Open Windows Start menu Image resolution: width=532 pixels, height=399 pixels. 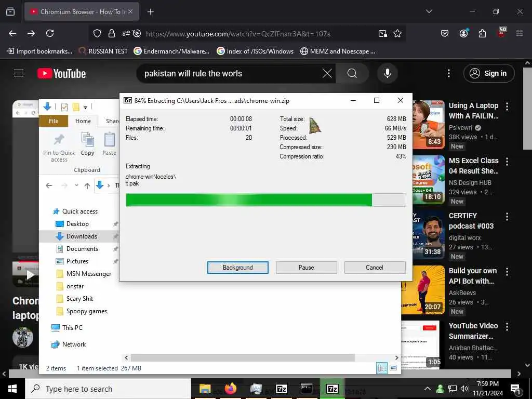12,389
